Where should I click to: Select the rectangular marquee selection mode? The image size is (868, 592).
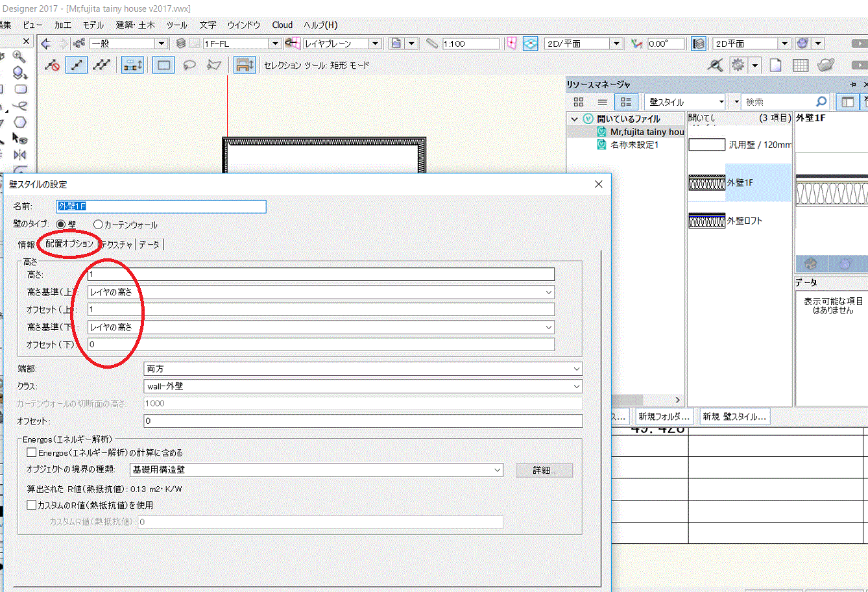(163, 65)
